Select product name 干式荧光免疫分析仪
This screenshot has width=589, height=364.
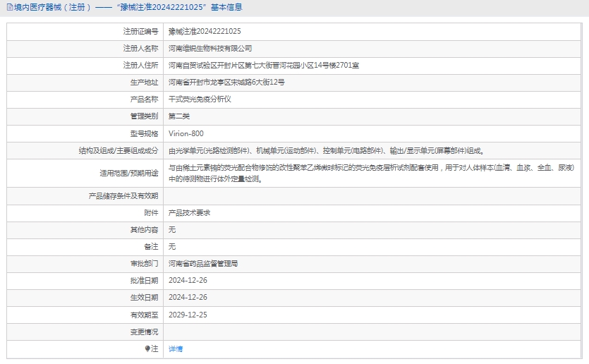coord(200,99)
